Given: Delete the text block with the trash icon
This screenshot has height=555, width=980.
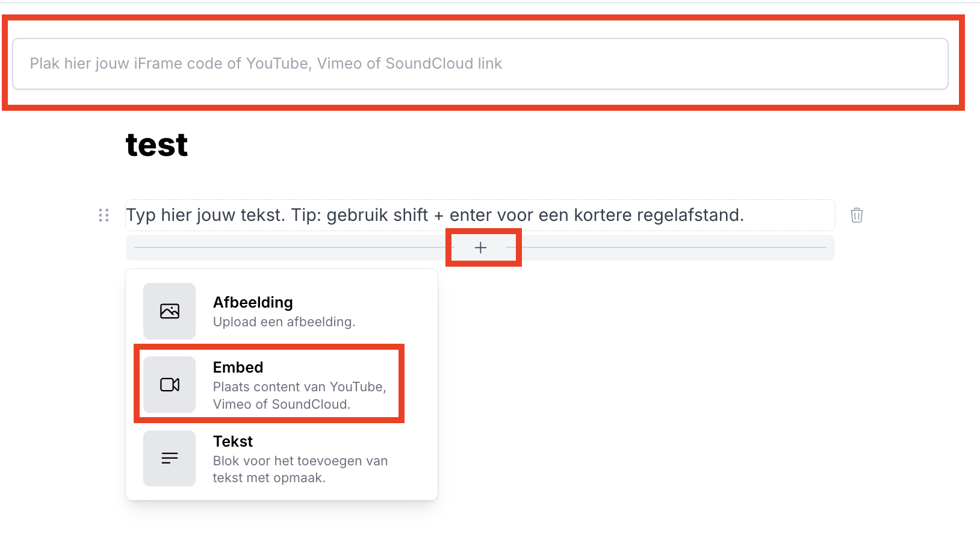Looking at the screenshot, I should point(857,215).
